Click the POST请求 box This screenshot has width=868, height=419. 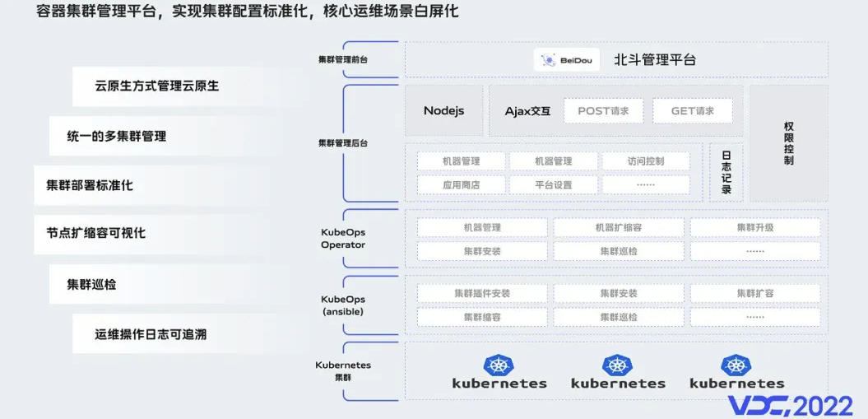pos(603,110)
